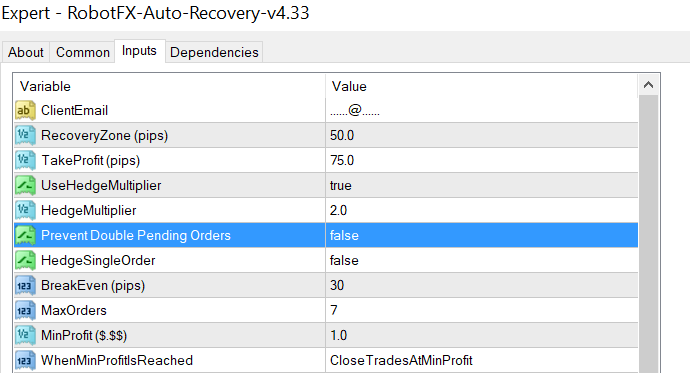Toggle the HedgeSingleOrder false value
Image resolution: width=690 pixels, height=373 pixels.
click(481, 260)
